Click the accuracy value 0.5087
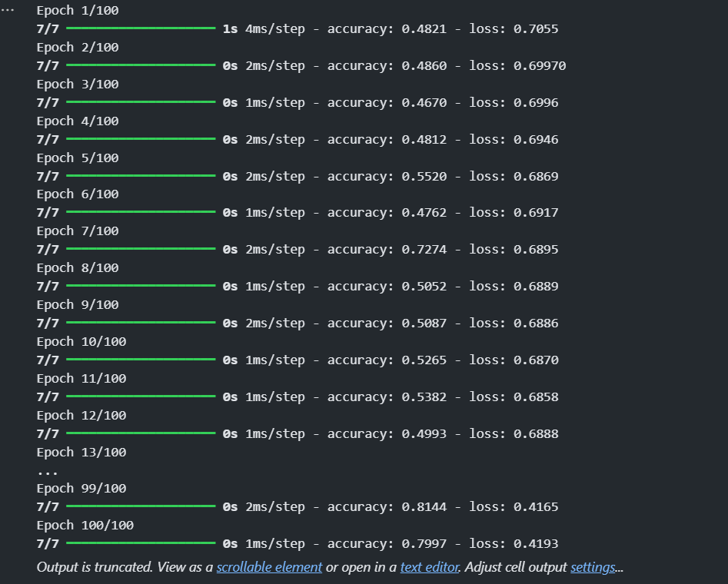This screenshot has height=584, width=728. click(x=424, y=323)
